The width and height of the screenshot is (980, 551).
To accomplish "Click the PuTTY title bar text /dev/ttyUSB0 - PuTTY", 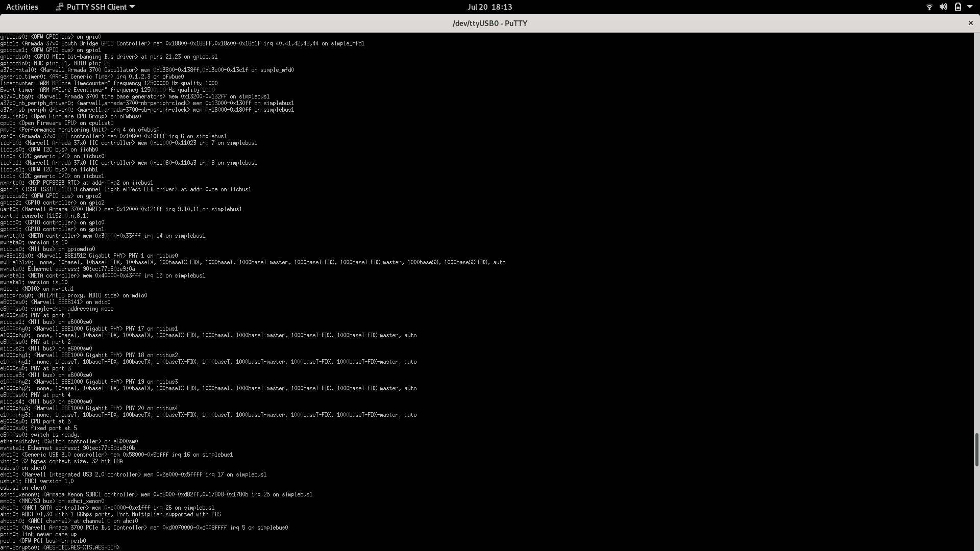I will pyautogui.click(x=489, y=23).
